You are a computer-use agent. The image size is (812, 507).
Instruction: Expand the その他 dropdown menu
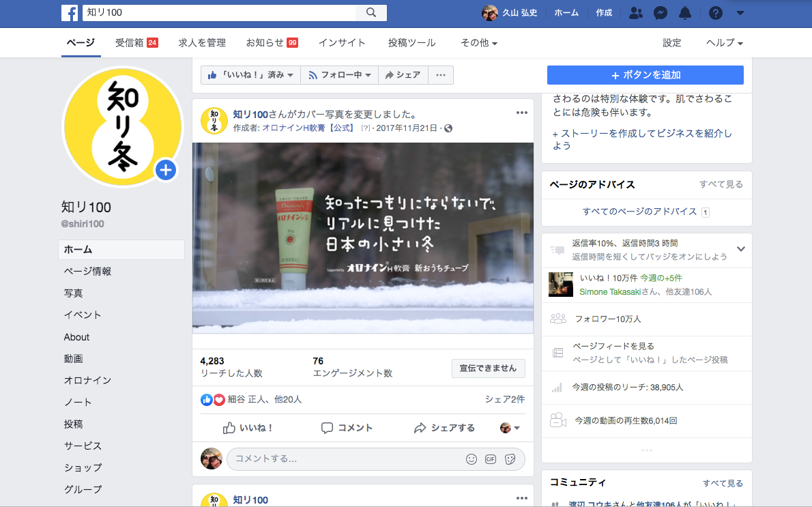click(x=478, y=43)
